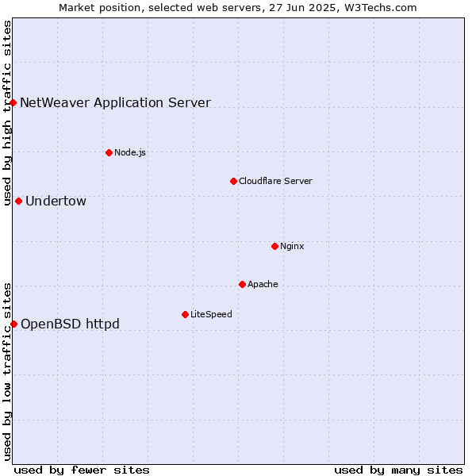Select the OpenBSD httpd red marker
Image resolution: width=476 pixels, height=476 pixels.
(x=14, y=324)
